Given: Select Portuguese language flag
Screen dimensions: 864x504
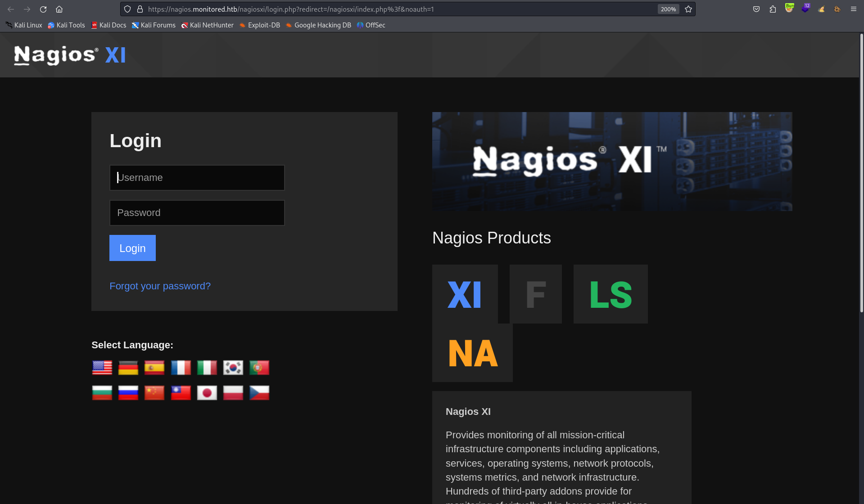Looking at the screenshot, I should tap(259, 368).
